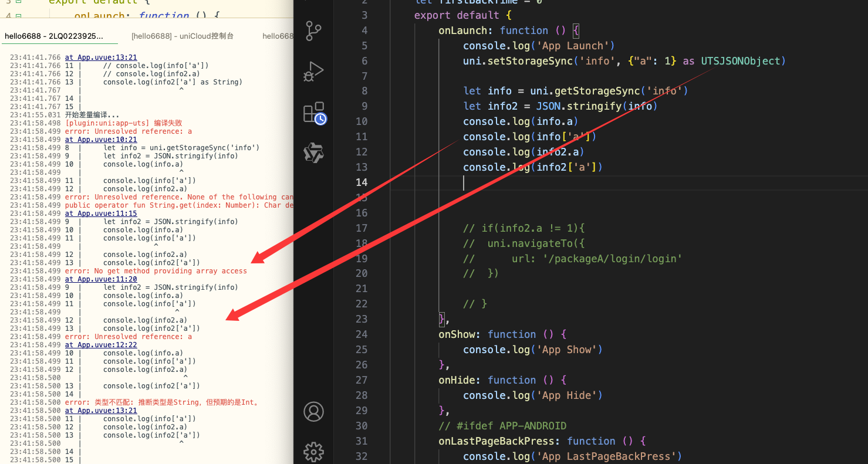Click the 'let info = uni.getStorageSync' line in VS Code
The height and width of the screenshot is (464, 868).
575,91
